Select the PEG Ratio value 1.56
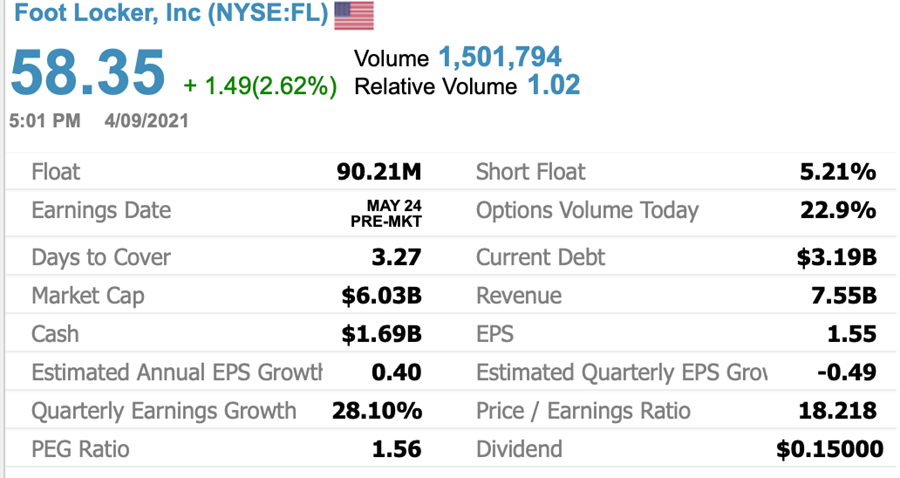900x478 pixels. click(x=397, y=449)
